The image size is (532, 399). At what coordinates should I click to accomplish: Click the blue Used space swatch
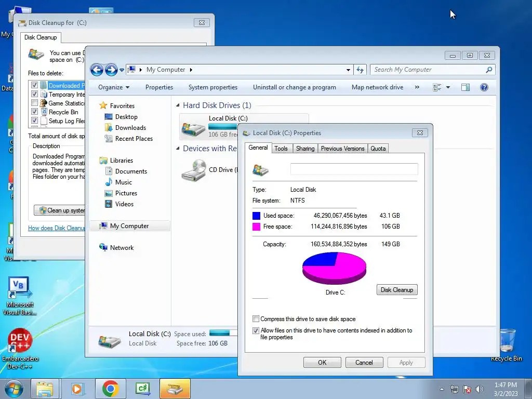(x=257, y=216)
